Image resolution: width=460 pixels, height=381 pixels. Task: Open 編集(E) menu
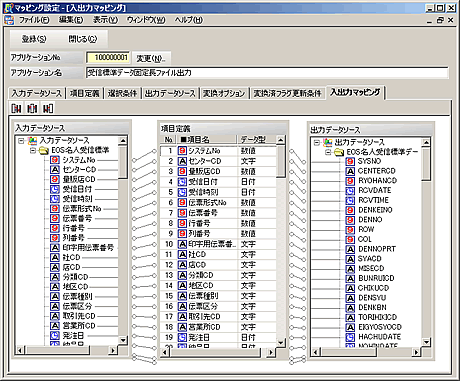click(71, 20)
